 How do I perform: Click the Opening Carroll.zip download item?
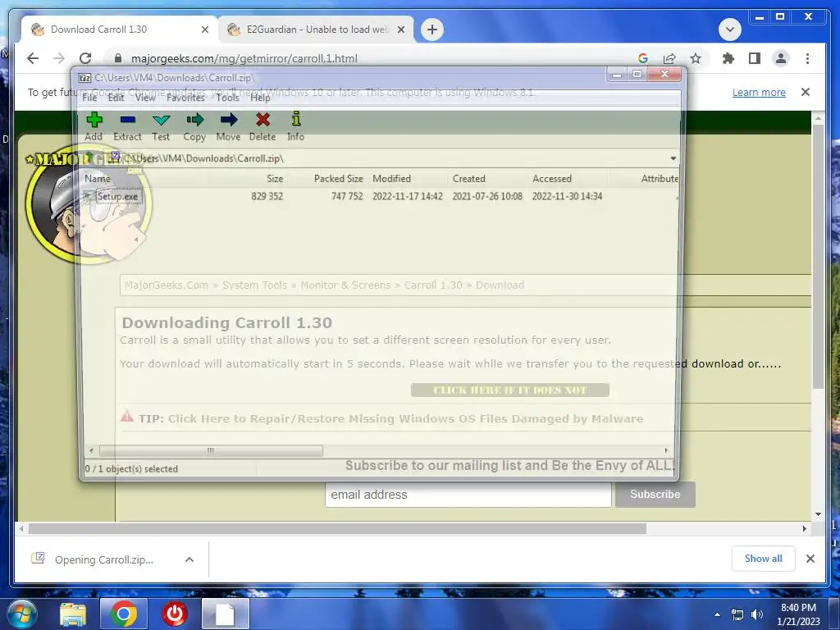click(x=104, y=559)
